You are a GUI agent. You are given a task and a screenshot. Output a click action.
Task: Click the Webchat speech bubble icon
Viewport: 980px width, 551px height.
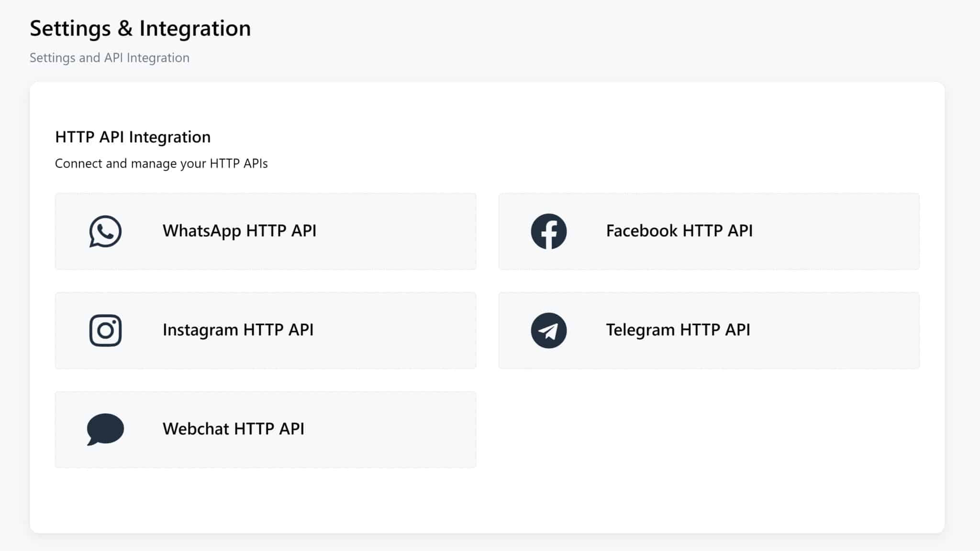tap(104, 429)
